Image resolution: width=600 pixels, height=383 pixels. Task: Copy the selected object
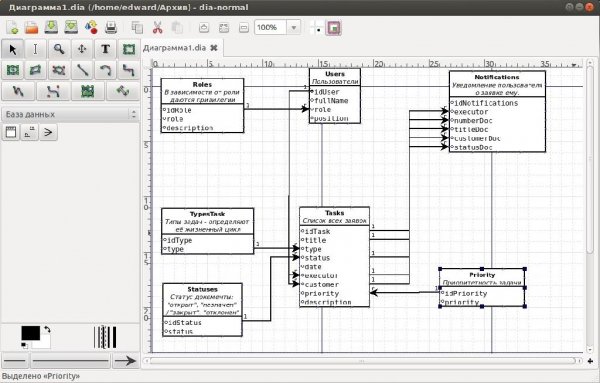[x=137, y=28]
